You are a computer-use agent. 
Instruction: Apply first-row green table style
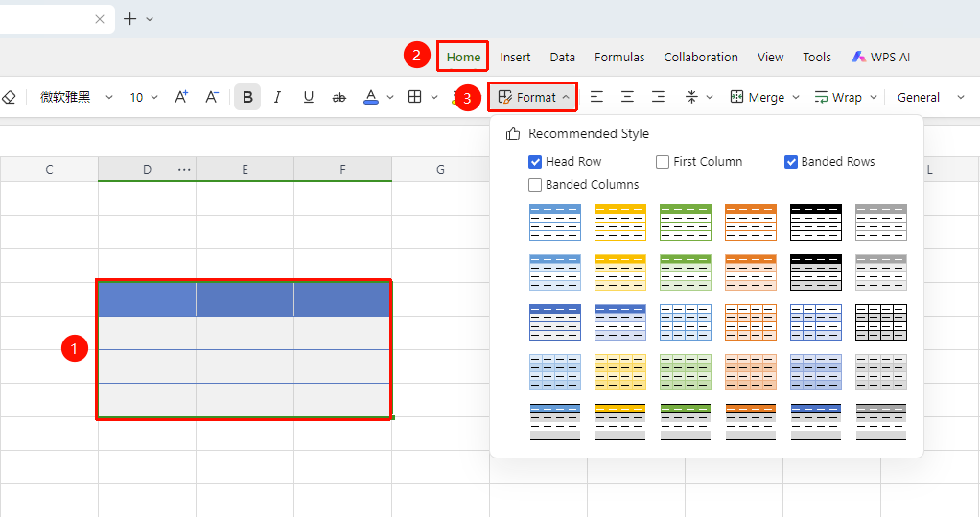[x=686, y=223]
